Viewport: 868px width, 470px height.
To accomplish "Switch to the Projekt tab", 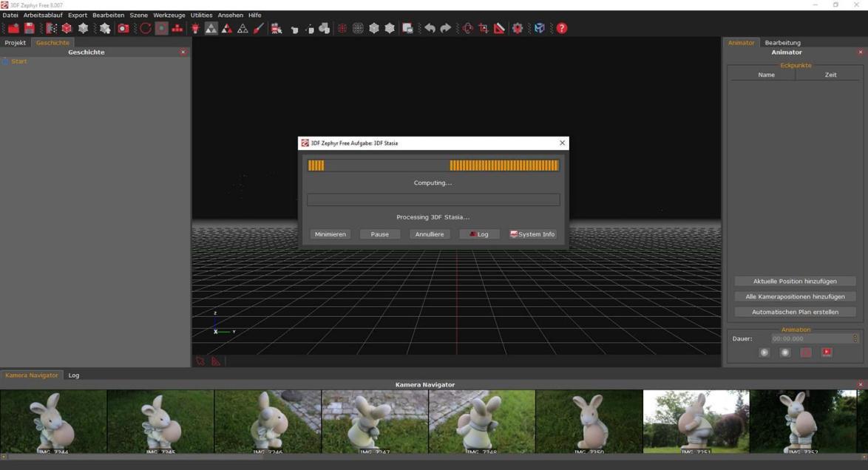I will tap(16, 43).
